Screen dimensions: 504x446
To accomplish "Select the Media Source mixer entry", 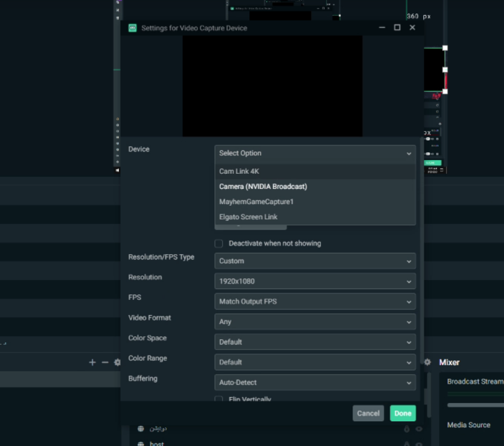I will [468, 425].
